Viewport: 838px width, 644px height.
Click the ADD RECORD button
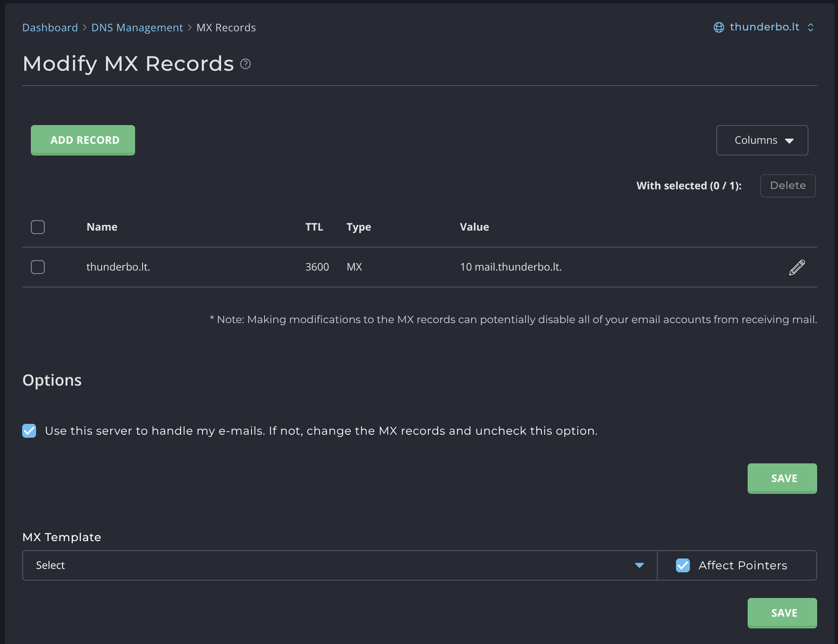(83, 140)
